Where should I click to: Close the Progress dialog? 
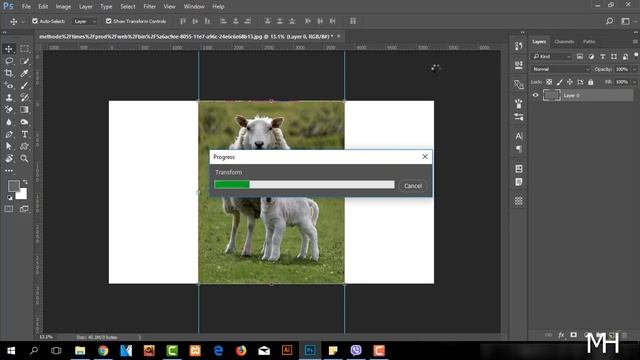coord(425,157)
